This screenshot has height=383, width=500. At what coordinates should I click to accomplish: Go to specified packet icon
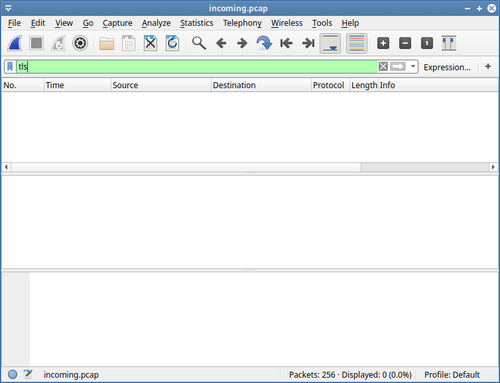264,43
